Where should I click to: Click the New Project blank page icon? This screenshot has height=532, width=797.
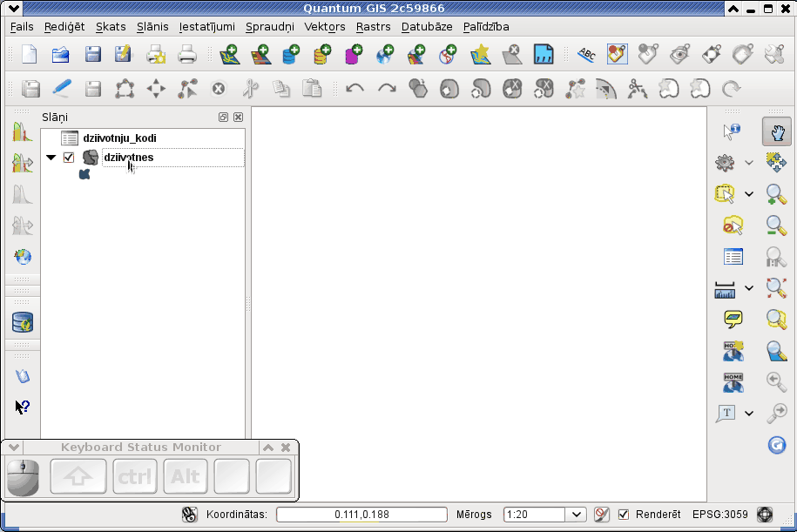click(x=29, y=54)
